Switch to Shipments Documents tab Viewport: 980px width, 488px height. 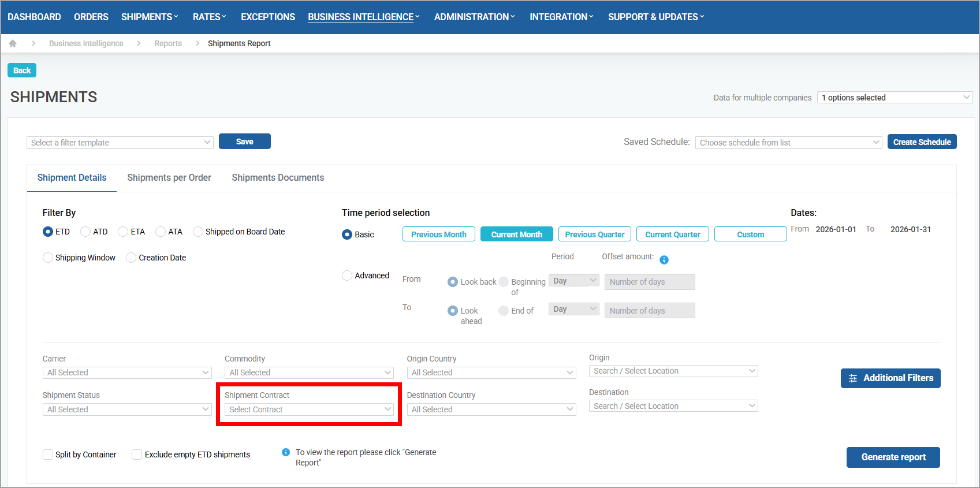coord(278,178)
